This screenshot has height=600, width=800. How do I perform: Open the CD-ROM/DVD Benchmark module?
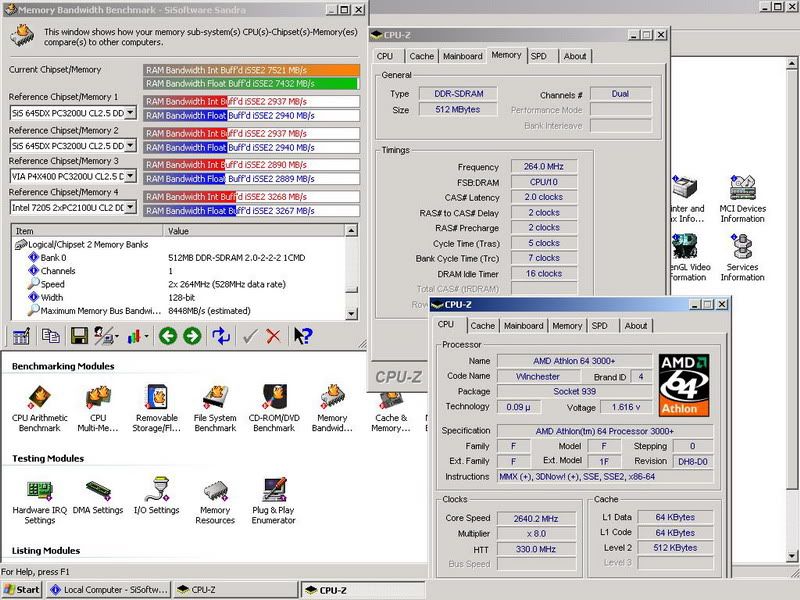pos(275,398)
